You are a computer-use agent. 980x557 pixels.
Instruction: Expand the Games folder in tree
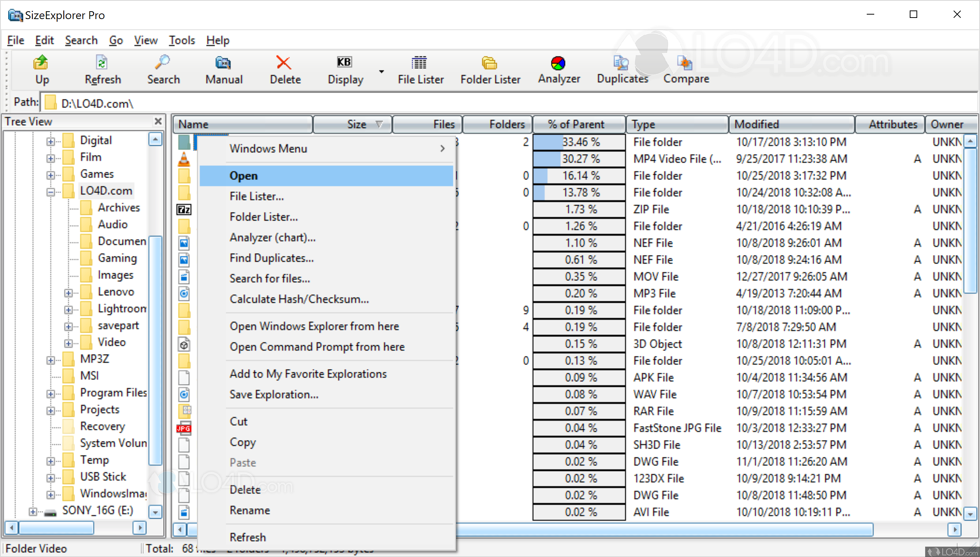point(50,175)
